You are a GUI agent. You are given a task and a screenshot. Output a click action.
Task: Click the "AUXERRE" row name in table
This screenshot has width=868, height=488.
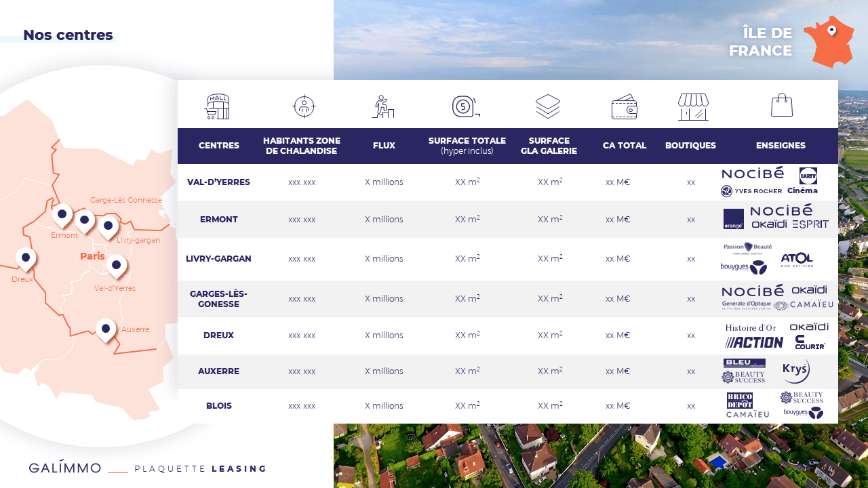coord(218,371)
